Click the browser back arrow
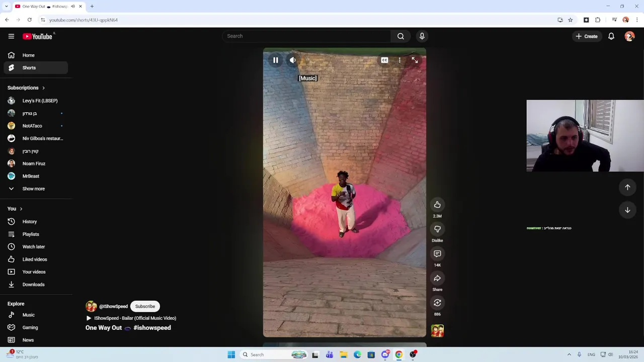644x362 pixels. coord(7,20)
